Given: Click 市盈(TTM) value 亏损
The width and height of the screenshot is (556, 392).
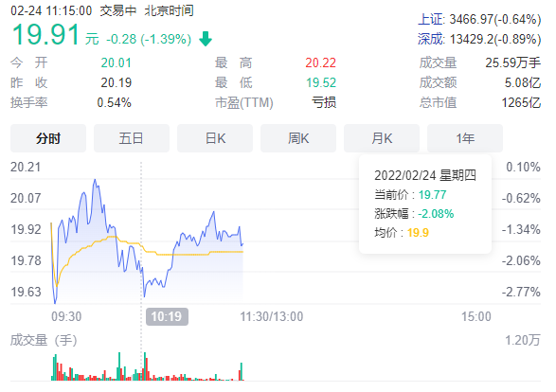Looking at the screenshot, I should (x=324, y=102).
